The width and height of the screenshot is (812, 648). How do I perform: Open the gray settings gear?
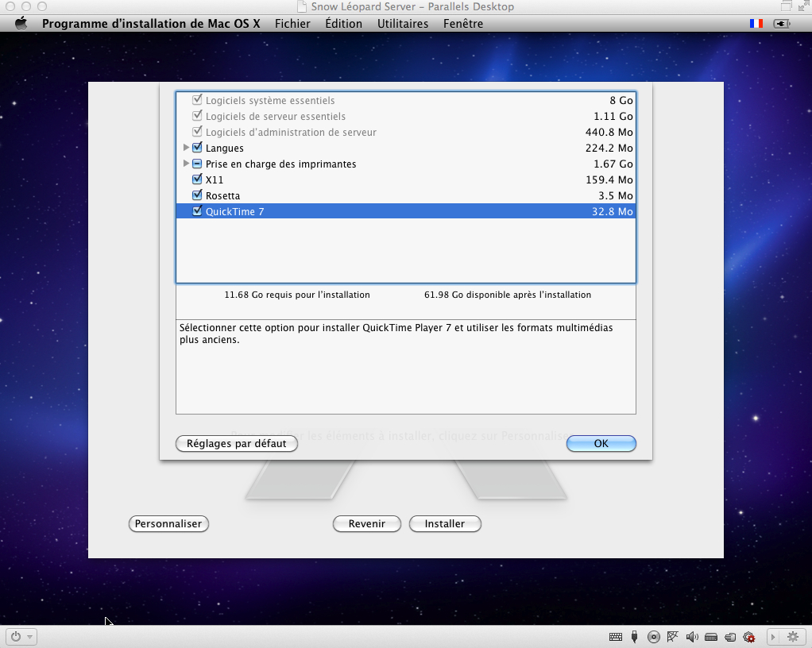(793, 637)
